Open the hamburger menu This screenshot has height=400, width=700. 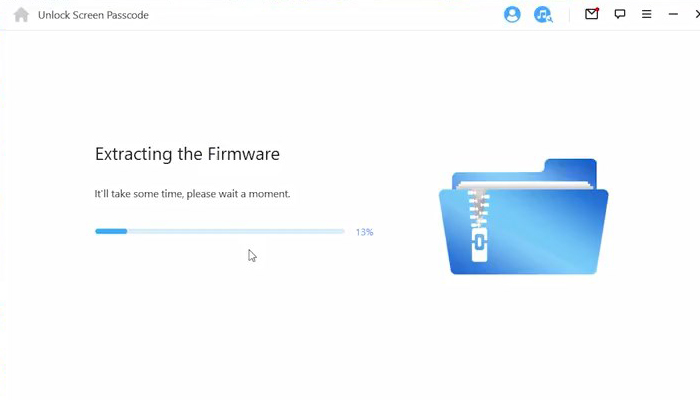646,14
